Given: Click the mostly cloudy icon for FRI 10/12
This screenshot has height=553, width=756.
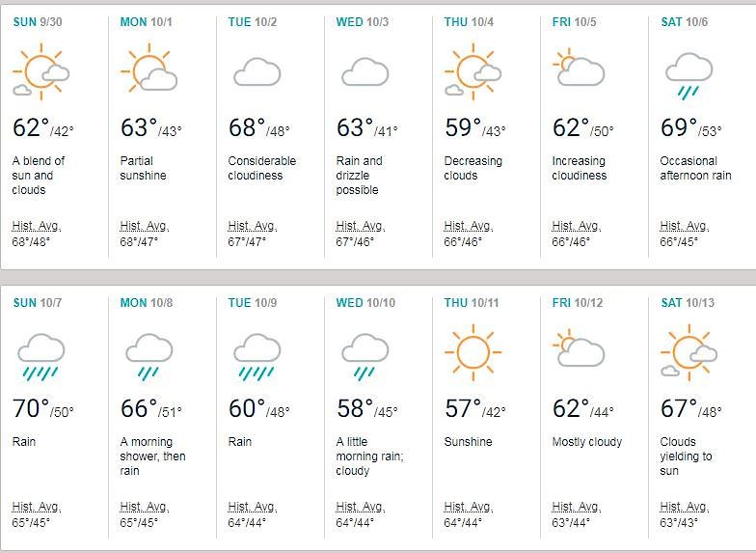Looking at the screenshot, I should click(x=579, y=348).
